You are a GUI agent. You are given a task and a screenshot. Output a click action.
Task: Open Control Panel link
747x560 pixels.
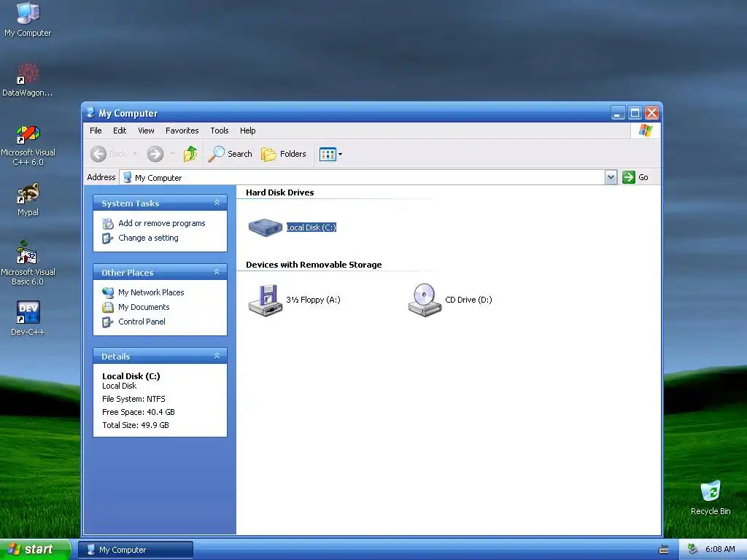click(142, 322)
